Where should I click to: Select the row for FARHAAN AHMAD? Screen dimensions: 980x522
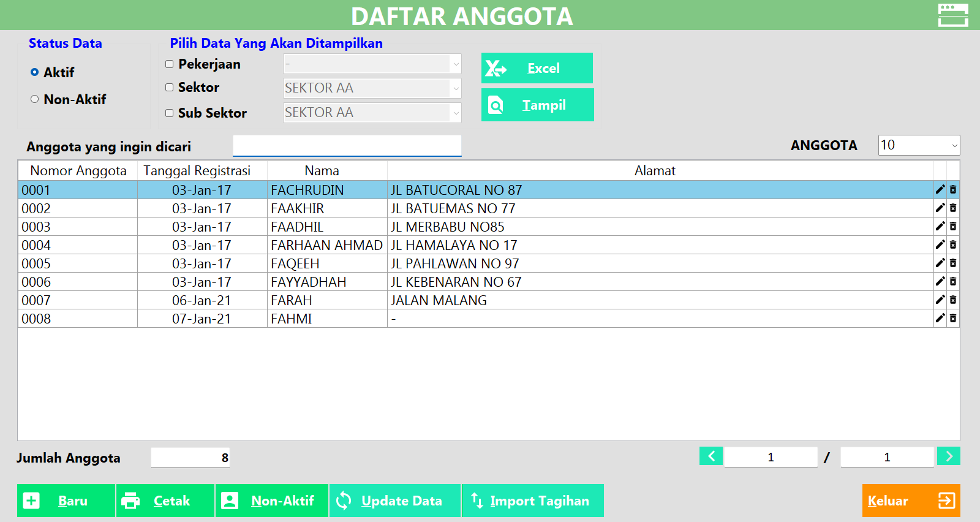click(326, 245)
